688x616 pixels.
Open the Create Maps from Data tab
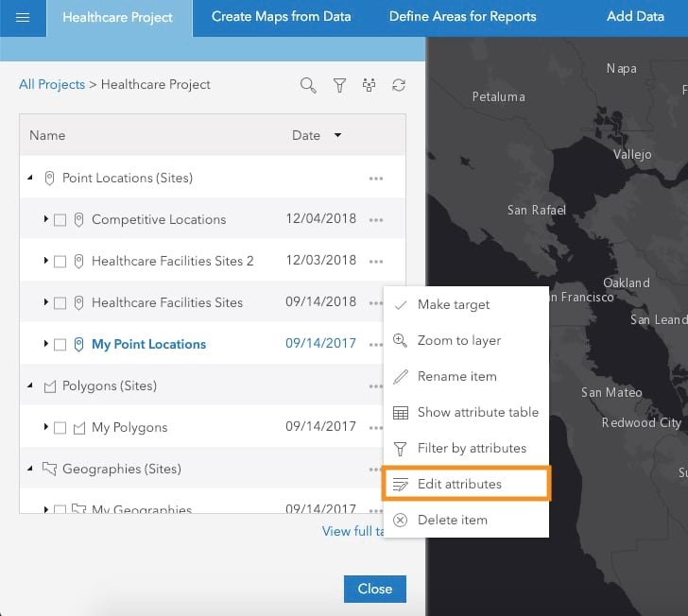(281, 17)
